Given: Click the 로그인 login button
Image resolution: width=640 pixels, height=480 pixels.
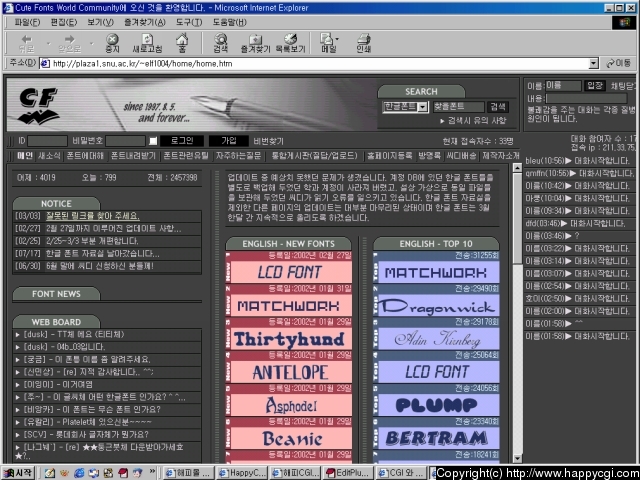Looking at the screenshot, I should [x=182, y=141].
